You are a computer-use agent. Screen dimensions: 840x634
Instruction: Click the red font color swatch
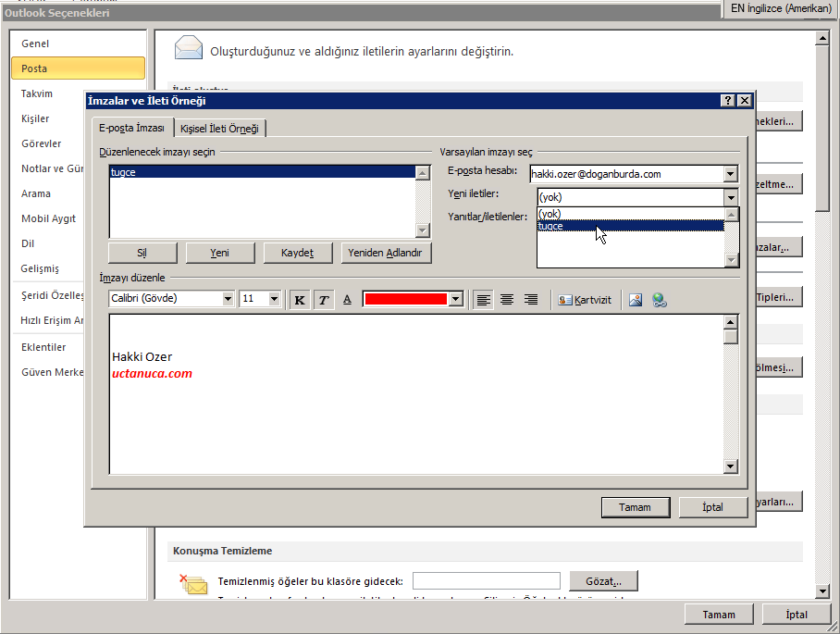(405, 299)
